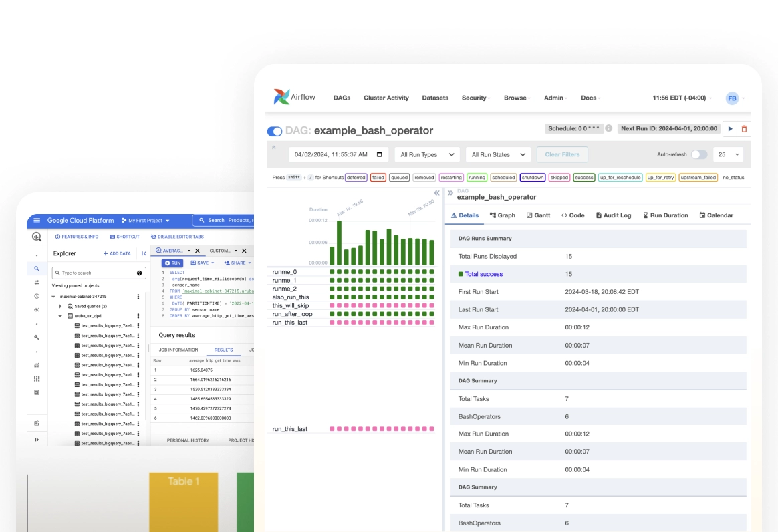Filter by the success status badge
The image size is (778, 532).
point(584,178)
